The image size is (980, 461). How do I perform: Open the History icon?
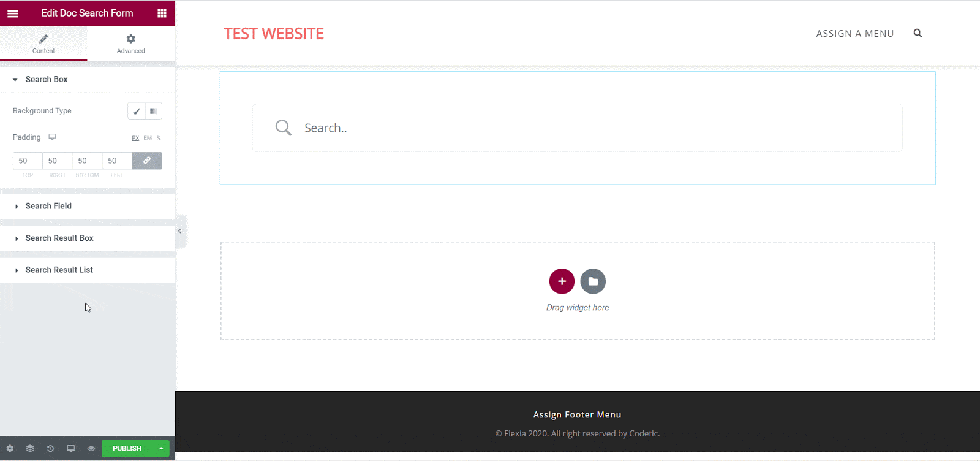tap(50, 449)
